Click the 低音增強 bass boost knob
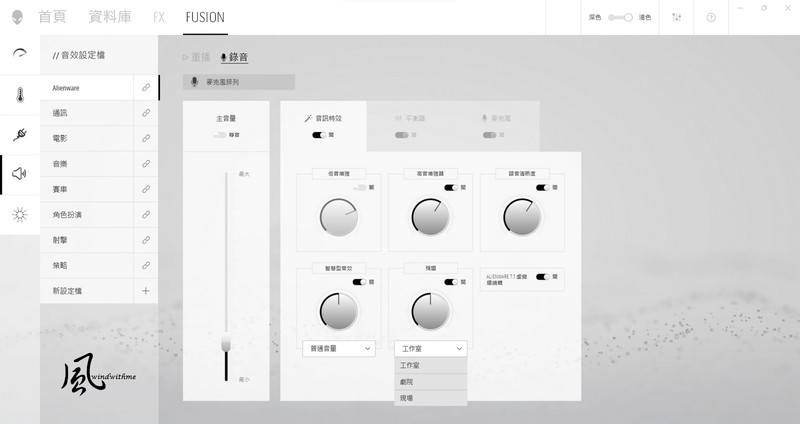Image resolution: width=800 pixels, height=424 pixels. click(x=339, y=217)
